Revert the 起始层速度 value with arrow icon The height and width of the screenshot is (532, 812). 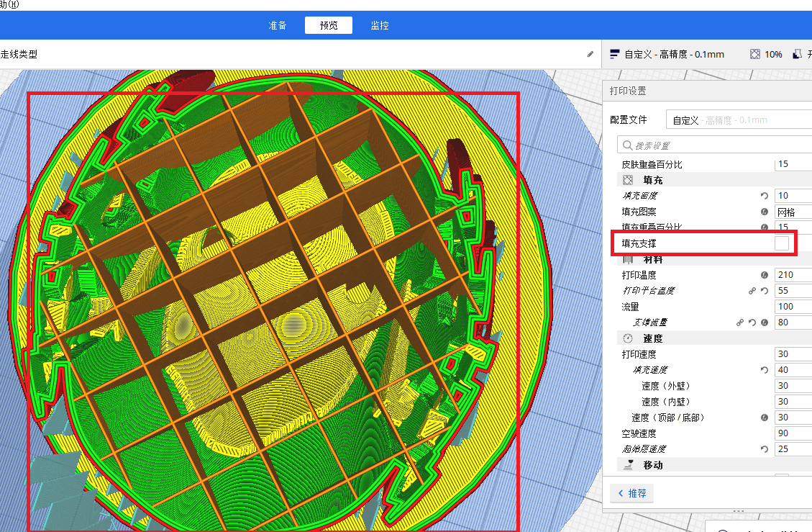pos(765,449)
